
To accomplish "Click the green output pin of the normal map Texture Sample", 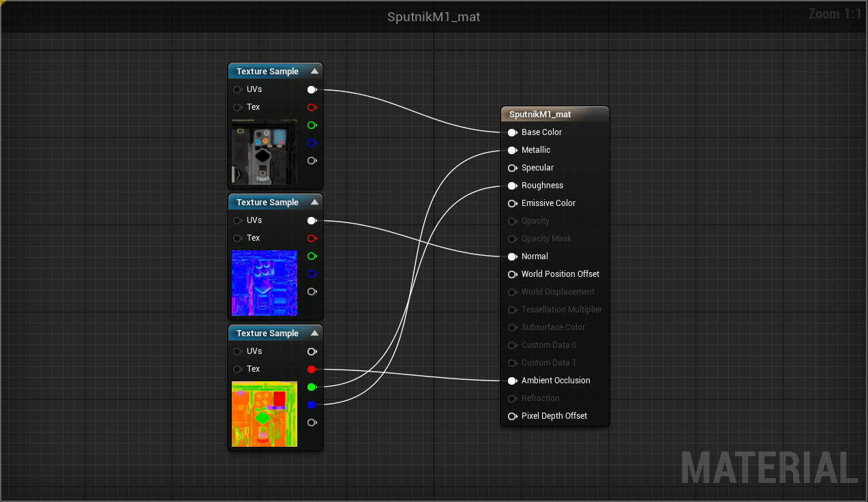I will 312,256.
